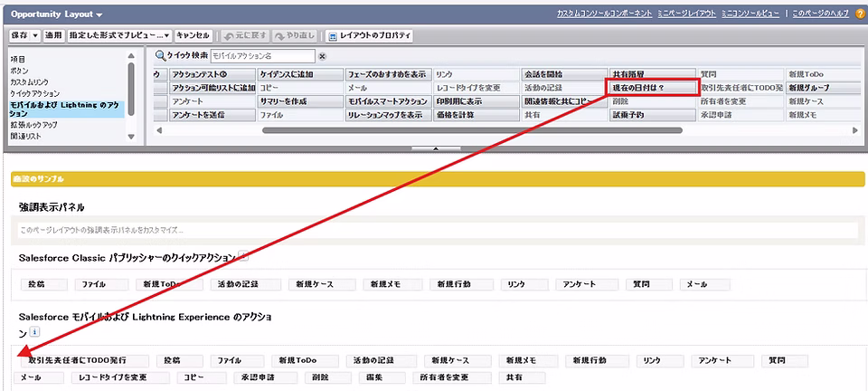868x391 pixels.
Task: Select メール in the Classic publisher section
Action: pyautogui.click(x=704, y=284)
